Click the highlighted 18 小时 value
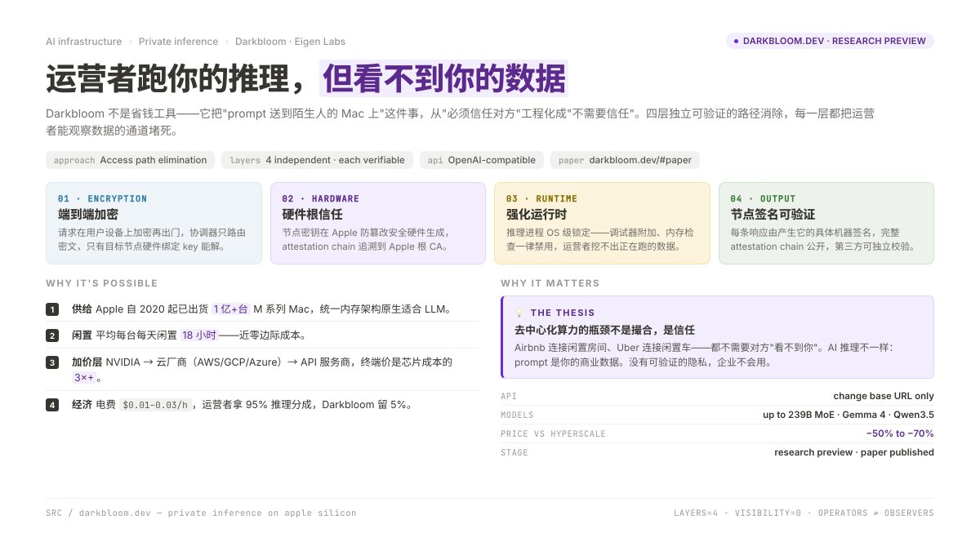The image size is (980, 551). (199, 335)
